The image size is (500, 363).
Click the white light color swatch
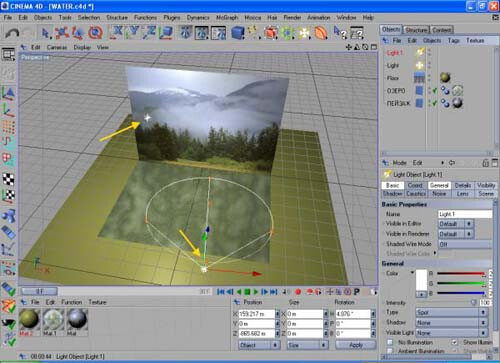pos(421,280)
